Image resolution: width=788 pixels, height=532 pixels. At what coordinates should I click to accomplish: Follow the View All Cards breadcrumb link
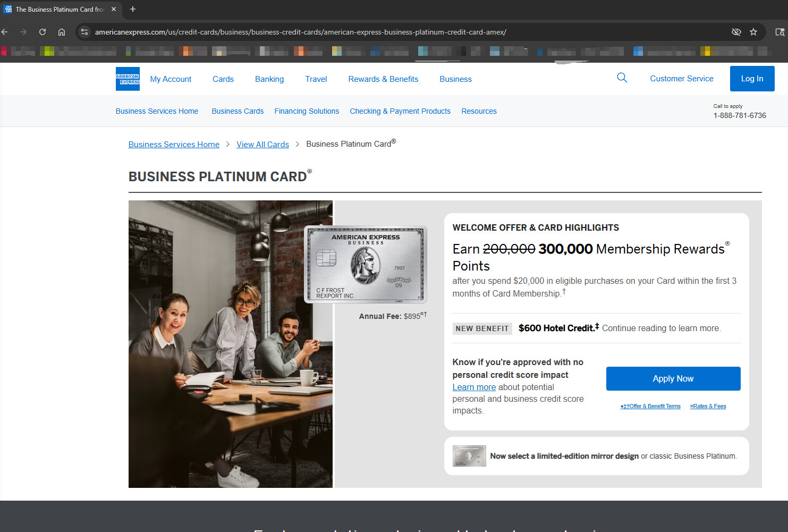point(262,145)
